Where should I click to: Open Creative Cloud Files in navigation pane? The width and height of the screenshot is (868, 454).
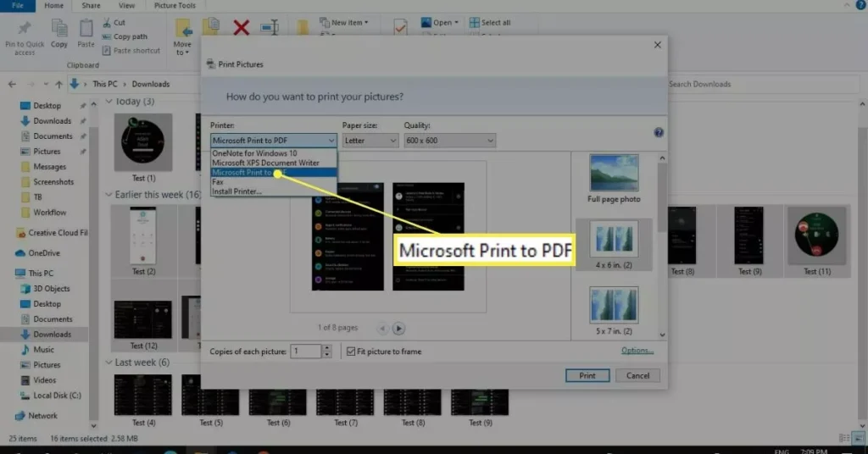[52, 233]
